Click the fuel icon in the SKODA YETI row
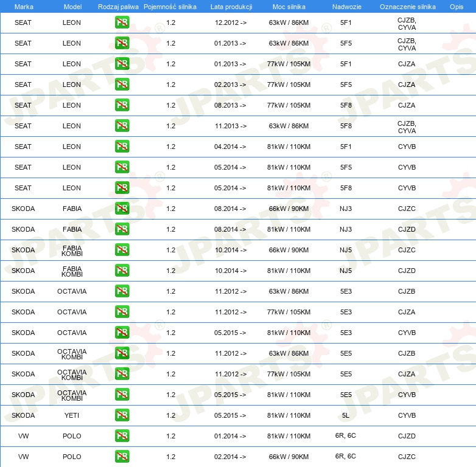The height and width of the screenshot is (467, 476). (122, 415)
